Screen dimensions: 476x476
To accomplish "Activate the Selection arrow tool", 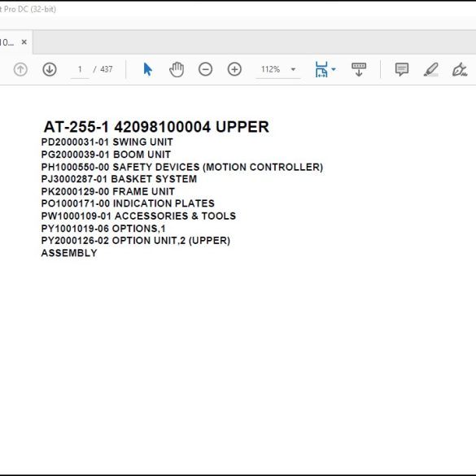I will (147, 69).
